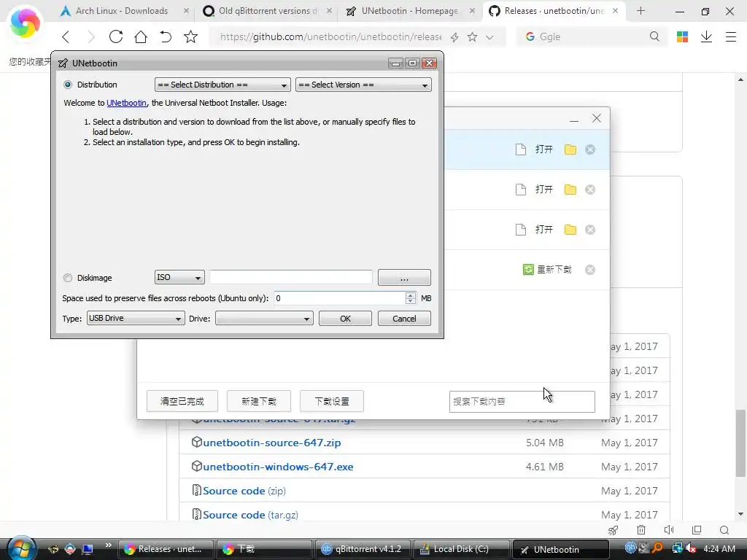Click the star icon beside the home button
The width and height of the screenshot is (747, 560).
(x=190, y=36)
